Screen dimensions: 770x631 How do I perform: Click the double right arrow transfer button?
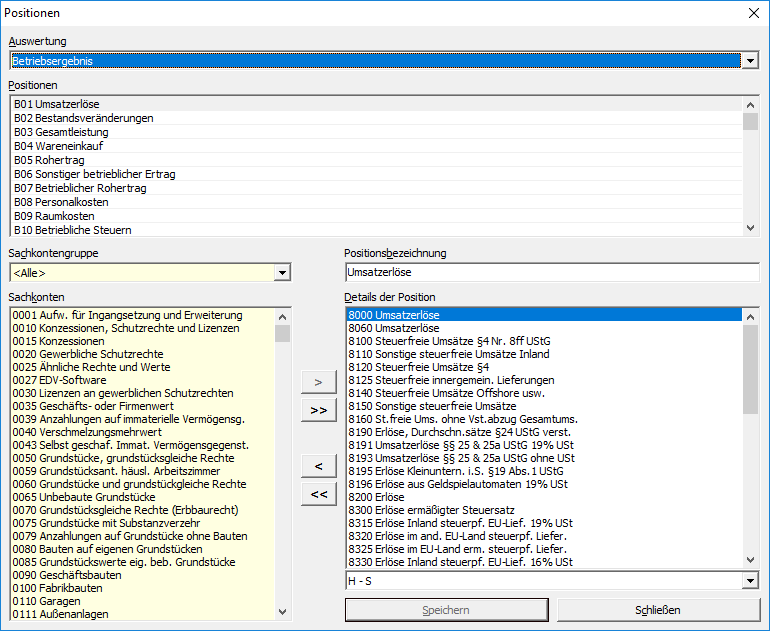click(x=318, y=410)
